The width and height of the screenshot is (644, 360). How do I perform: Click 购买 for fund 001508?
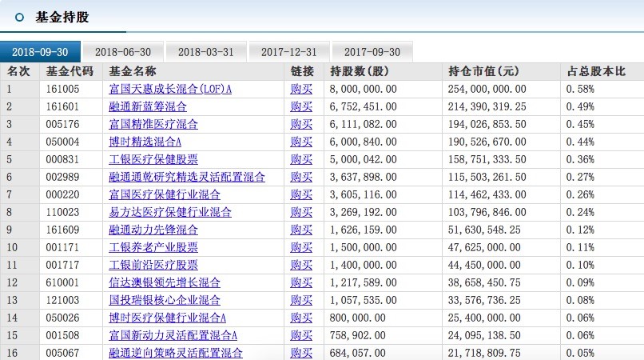301,335
